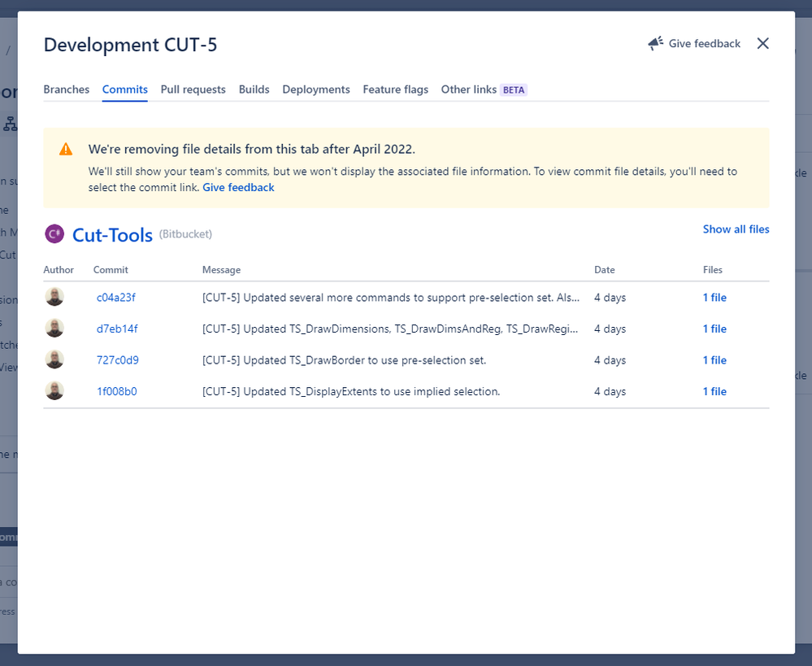Screen dimensions: 812x666
Task: Click the (Bitbucket) label
Action: pyautogui.click(x=185, y=234)
